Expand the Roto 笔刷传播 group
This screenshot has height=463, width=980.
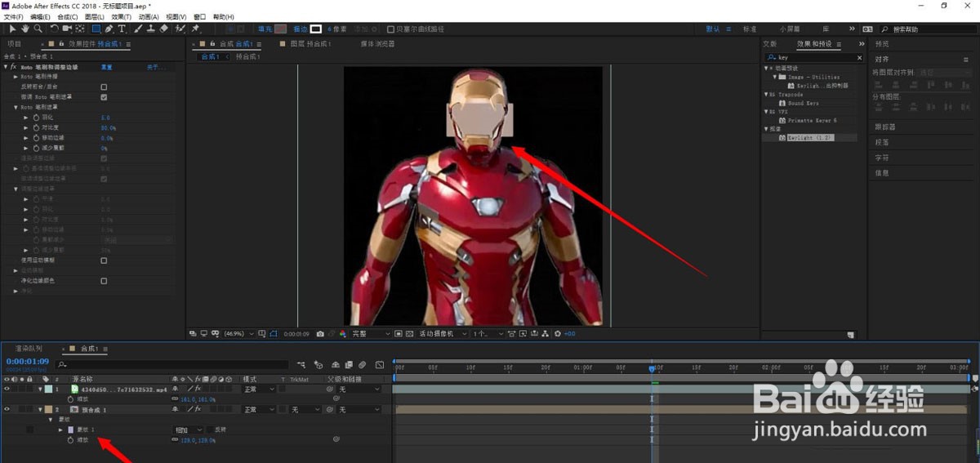pos(16,76)
